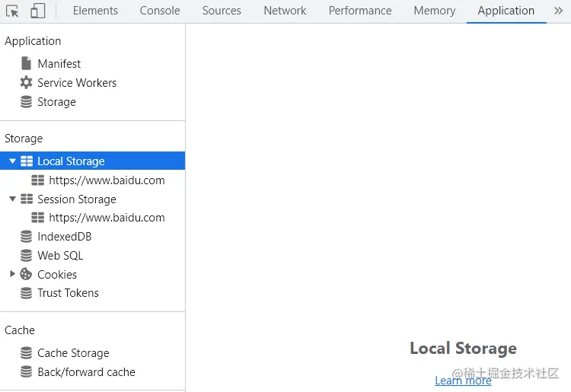Open the Network tab
This screenshot has height=392, width=571.
285,11
